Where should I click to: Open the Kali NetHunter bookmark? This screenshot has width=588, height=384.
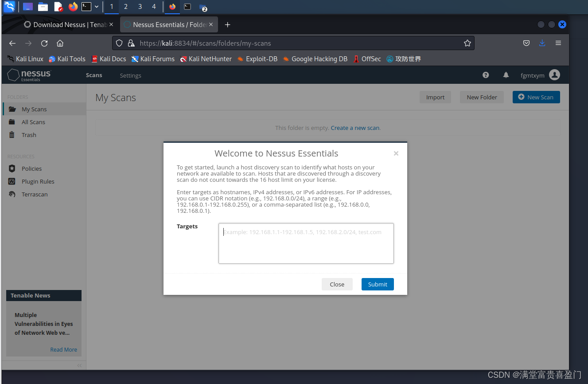206,59
